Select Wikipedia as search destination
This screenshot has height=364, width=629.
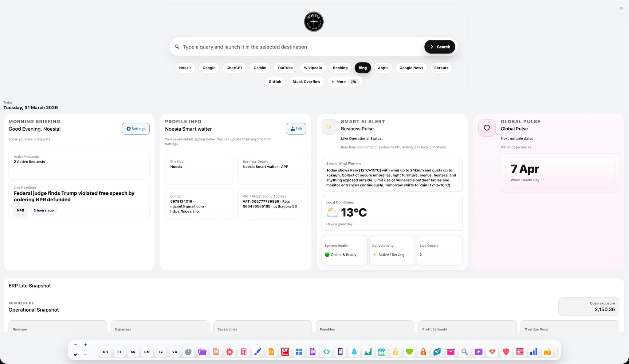pos(313,68)
